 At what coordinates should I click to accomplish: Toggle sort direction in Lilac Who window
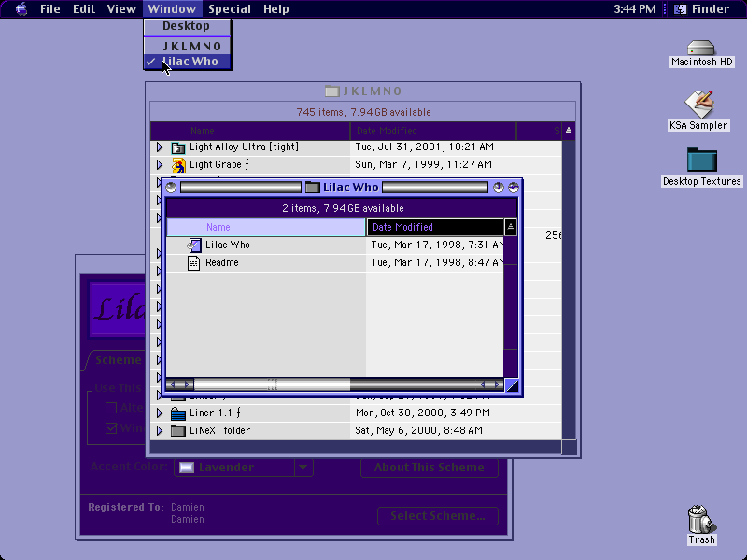click(x=510, y=227)
